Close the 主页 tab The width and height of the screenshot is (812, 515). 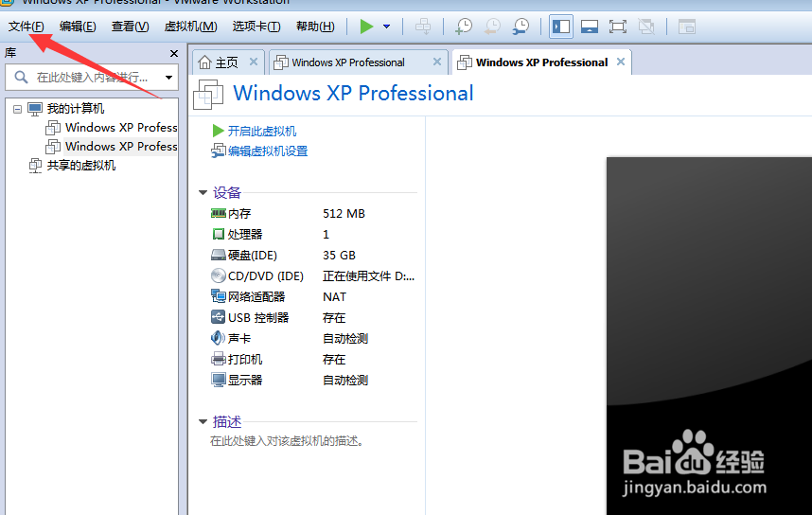(254, 62)
